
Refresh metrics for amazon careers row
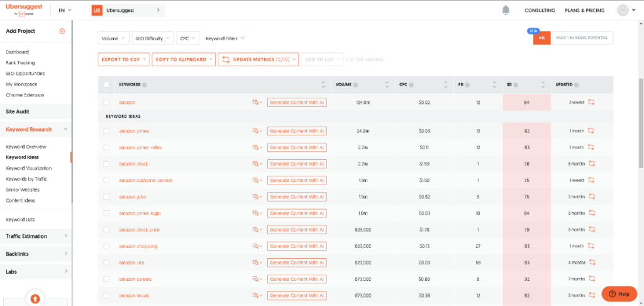(x=592, y=279)
